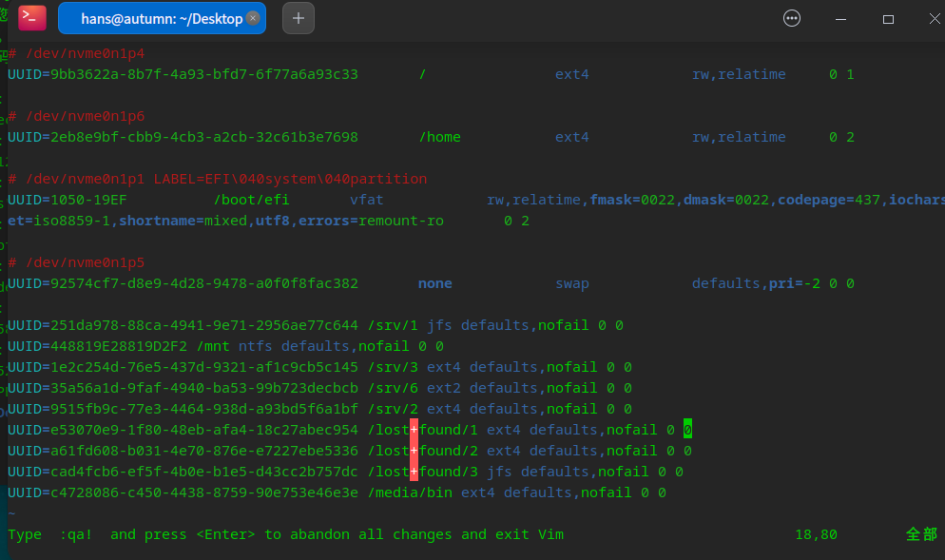The height and width of the screenshot is (560, 945).
Task: Minimize the terminal window
Action: point(840,19)
